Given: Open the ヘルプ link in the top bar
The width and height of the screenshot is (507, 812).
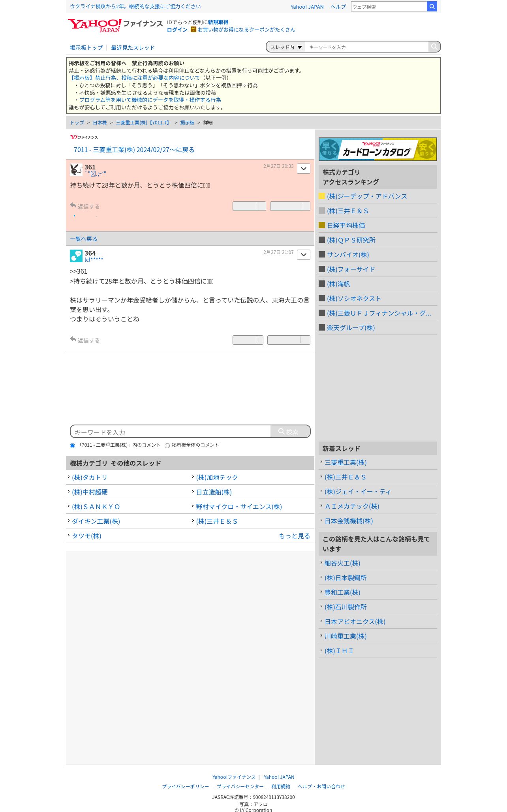Looking at the screenshot, I should tap(338, 7).
